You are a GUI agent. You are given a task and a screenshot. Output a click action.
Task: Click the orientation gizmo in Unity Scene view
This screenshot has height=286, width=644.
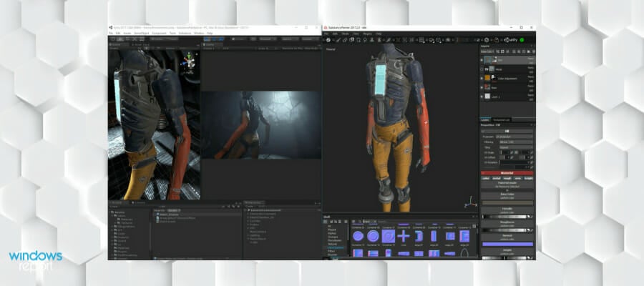[x=190, y=61]
